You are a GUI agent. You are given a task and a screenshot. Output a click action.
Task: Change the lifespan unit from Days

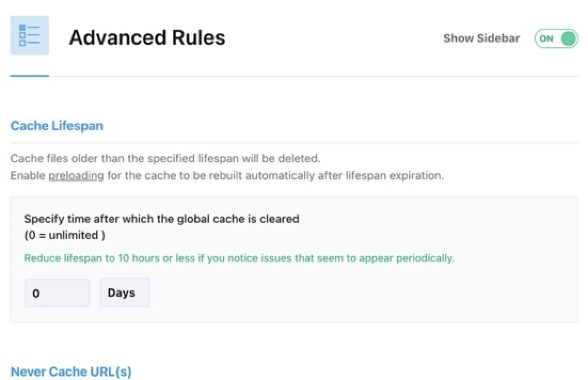tap(124, 292)
